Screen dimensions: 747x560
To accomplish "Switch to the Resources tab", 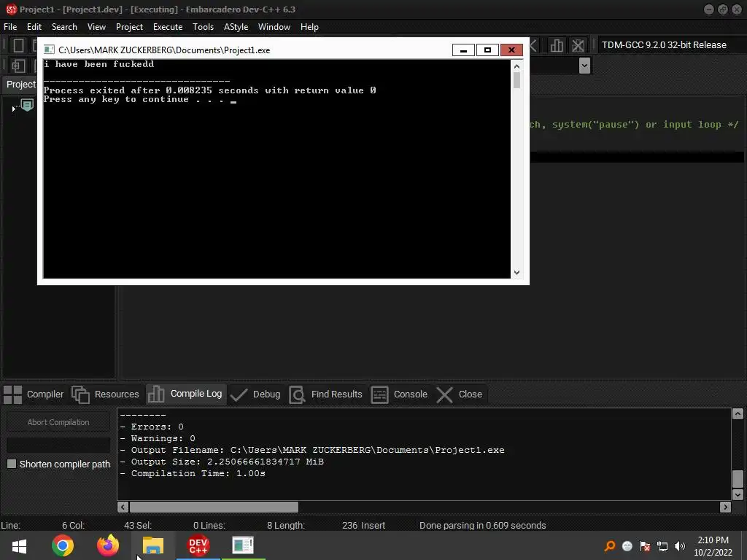I will (105, 394).
